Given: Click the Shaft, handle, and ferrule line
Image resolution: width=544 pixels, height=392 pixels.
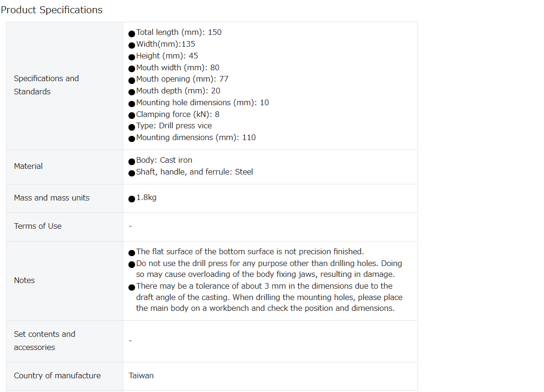Looking at the screenshot, I should (194, 172).
